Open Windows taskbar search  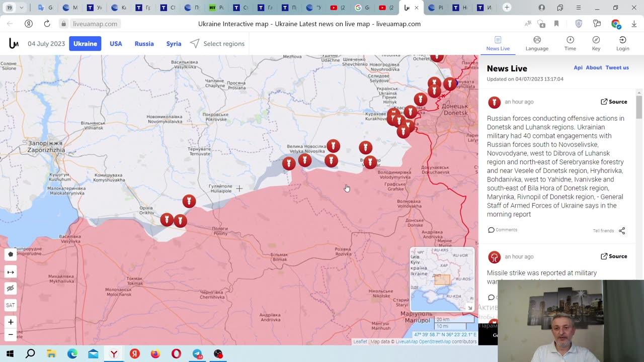(x=30, y=354)
